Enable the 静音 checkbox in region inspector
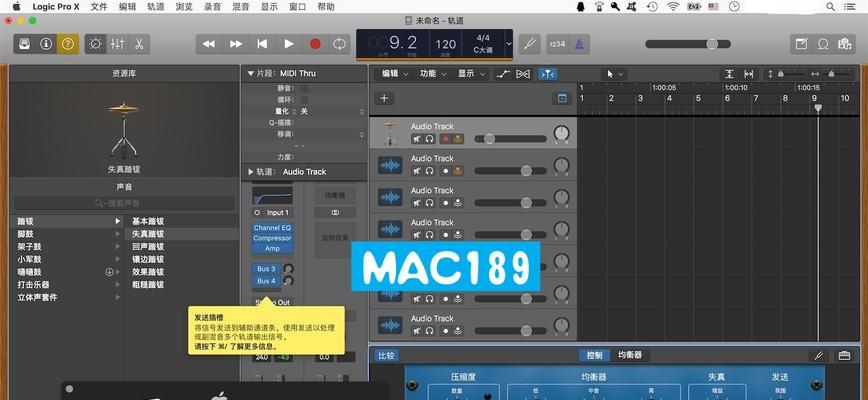The image size is (868, 400). 304,89
